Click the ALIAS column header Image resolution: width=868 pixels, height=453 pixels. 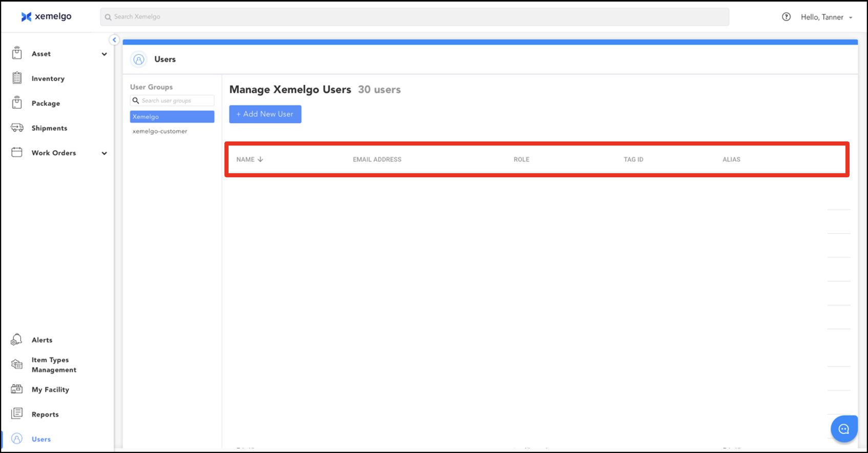tap(731, 159)
